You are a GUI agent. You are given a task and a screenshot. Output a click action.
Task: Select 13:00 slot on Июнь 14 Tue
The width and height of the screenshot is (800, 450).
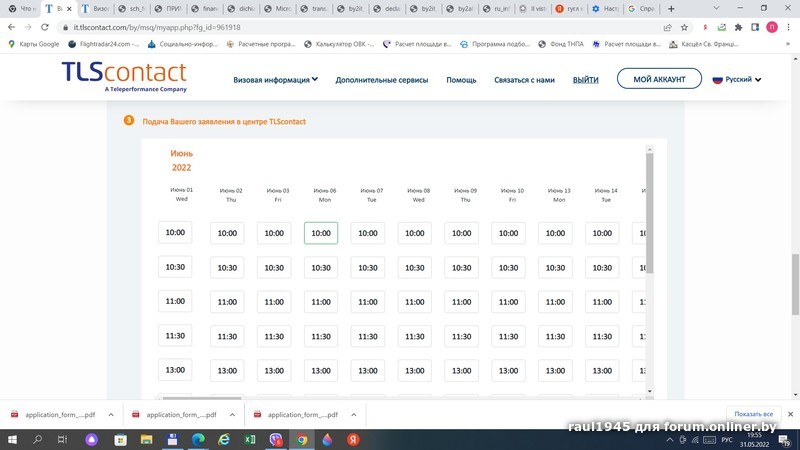pyautogui.click(x=603, y=371)
